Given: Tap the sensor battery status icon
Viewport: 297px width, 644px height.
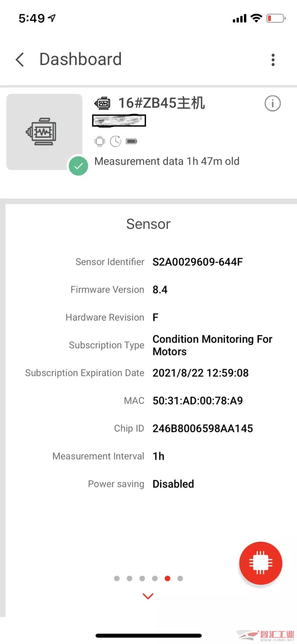Looking at the screenshot, I should click(x=131, y=142).
